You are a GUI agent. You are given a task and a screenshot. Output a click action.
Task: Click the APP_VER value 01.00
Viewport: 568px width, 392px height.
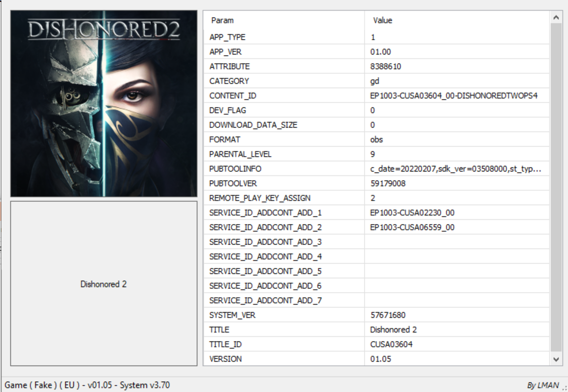click(380, 52)
